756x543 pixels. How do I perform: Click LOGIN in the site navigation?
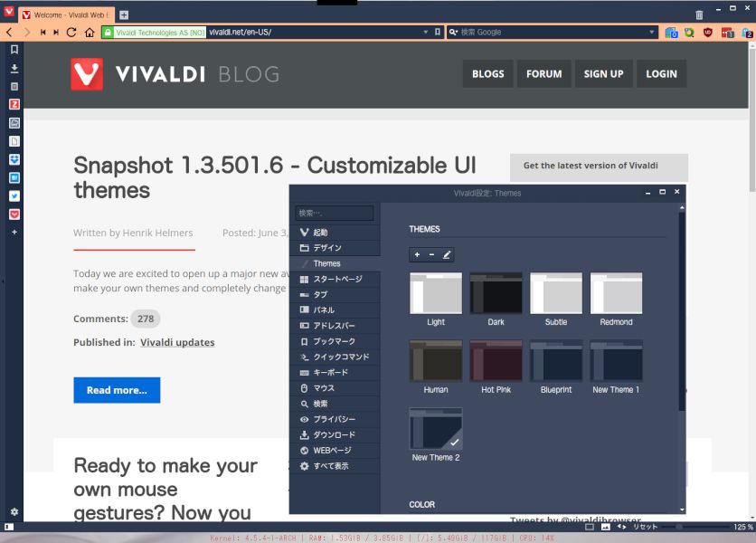click(662, 74)
